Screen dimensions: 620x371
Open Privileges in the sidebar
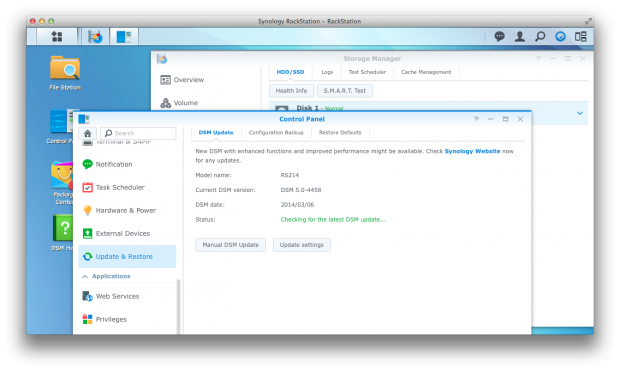pos(127,319)
